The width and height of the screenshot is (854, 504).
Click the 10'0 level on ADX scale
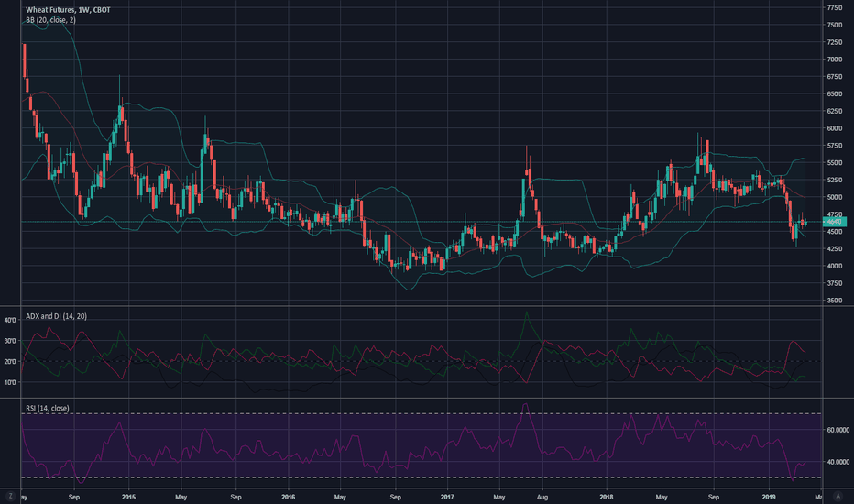(10, 382)
